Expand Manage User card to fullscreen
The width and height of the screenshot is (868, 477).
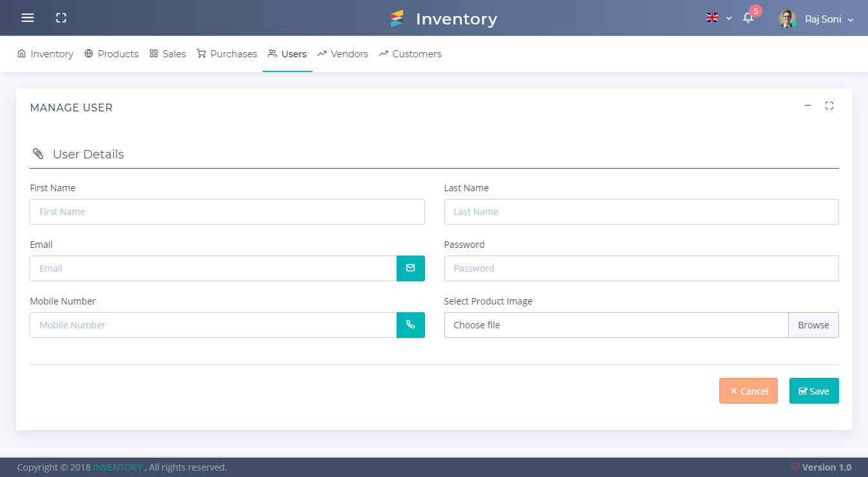pyautogui.click(x=829, y=106)
